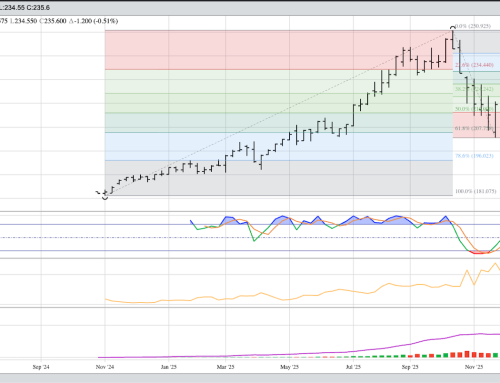This screenshot has width=500, height=383.
Task: Select the swing high marker at chart top
Action: click(x=452, y=27)
